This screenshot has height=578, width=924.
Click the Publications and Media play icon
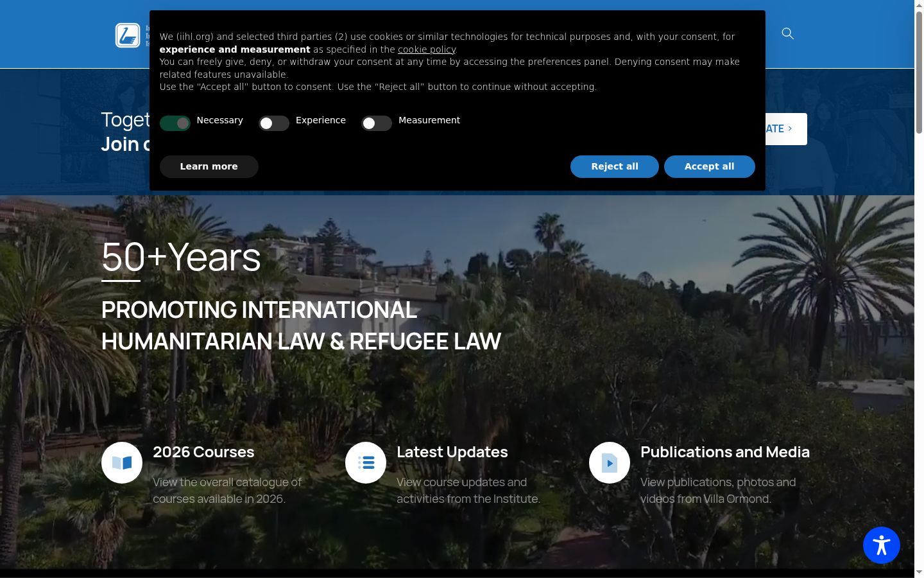tap(610, 462)
